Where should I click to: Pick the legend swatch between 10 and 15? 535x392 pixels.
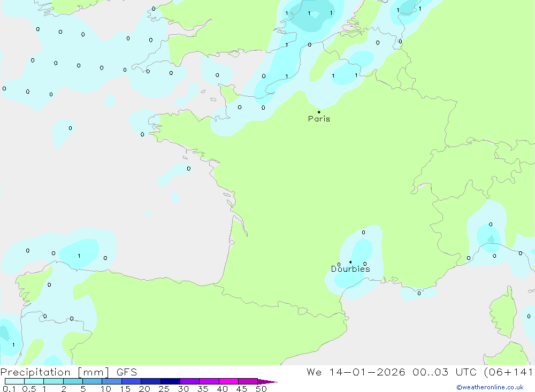tap(112, 381)
